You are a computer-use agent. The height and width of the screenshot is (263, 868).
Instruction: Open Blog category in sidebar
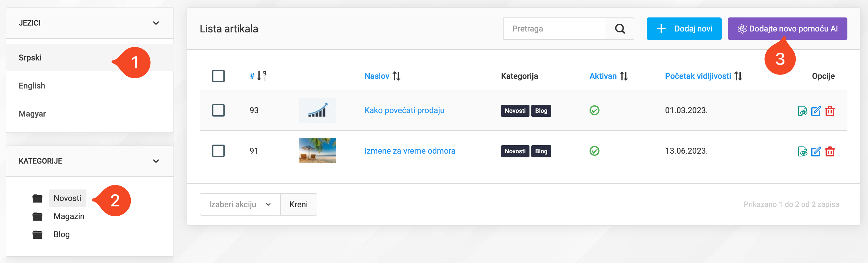click(x=62, y=234)
